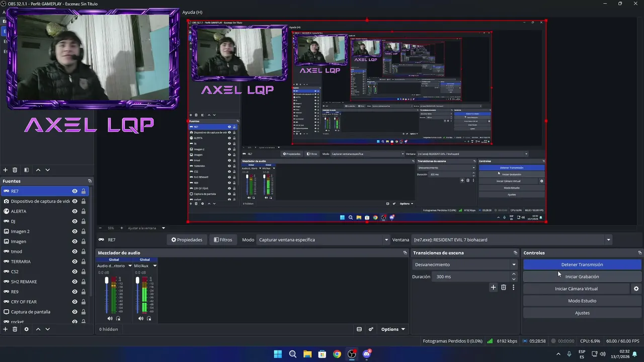
Task: Lock the CRY OF FEAR source
Action: 83,302
